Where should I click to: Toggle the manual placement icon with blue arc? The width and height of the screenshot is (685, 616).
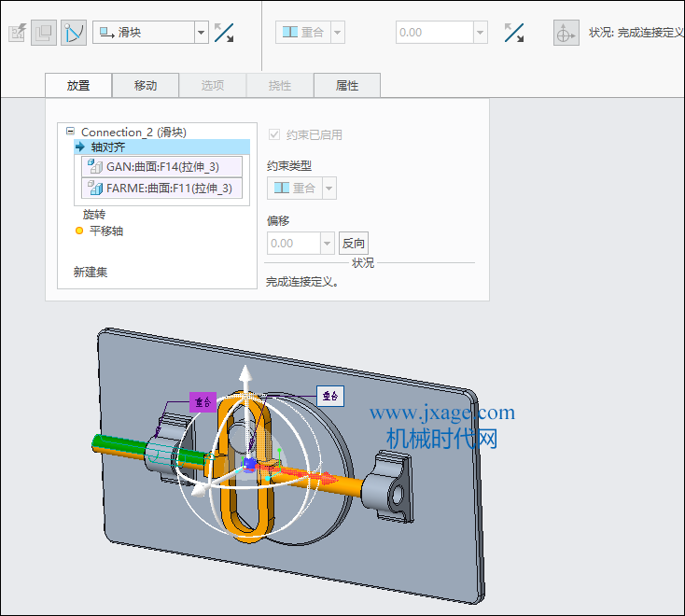74,33
